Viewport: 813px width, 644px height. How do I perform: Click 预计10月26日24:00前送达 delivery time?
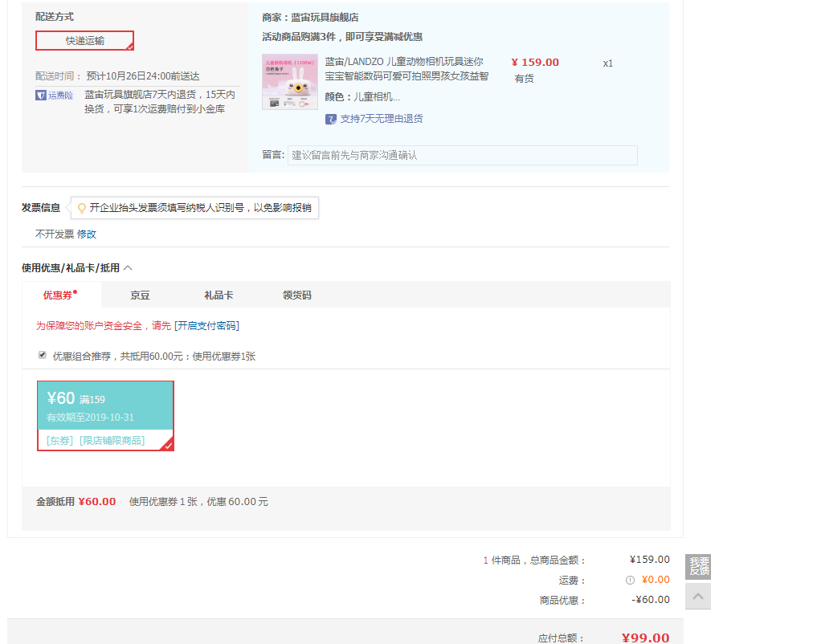pos(142,76)
